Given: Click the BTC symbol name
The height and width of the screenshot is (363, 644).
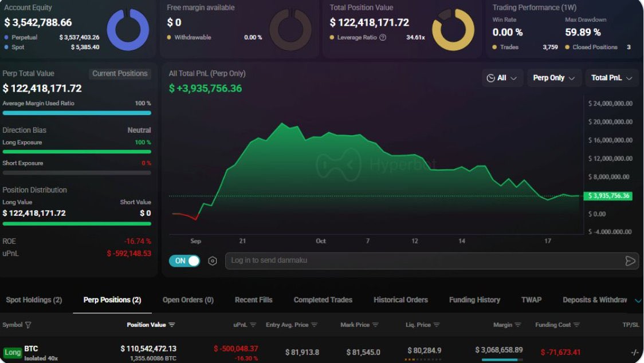Looking at the screenshot, I should coord(31,349).
